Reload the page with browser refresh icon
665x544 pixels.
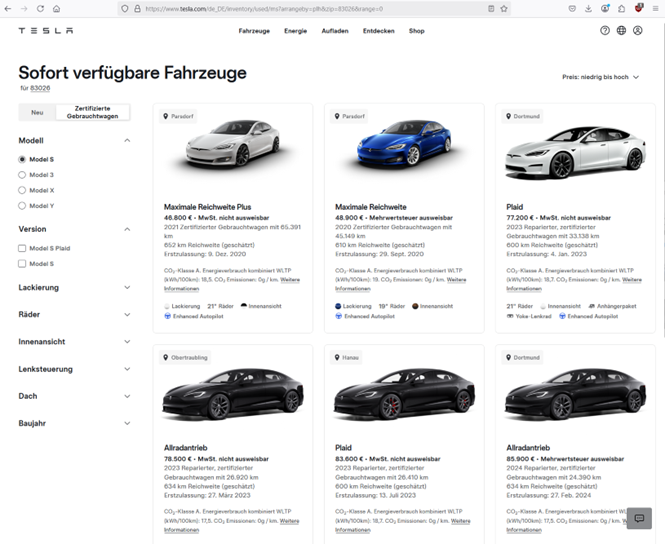pos(39,8)
